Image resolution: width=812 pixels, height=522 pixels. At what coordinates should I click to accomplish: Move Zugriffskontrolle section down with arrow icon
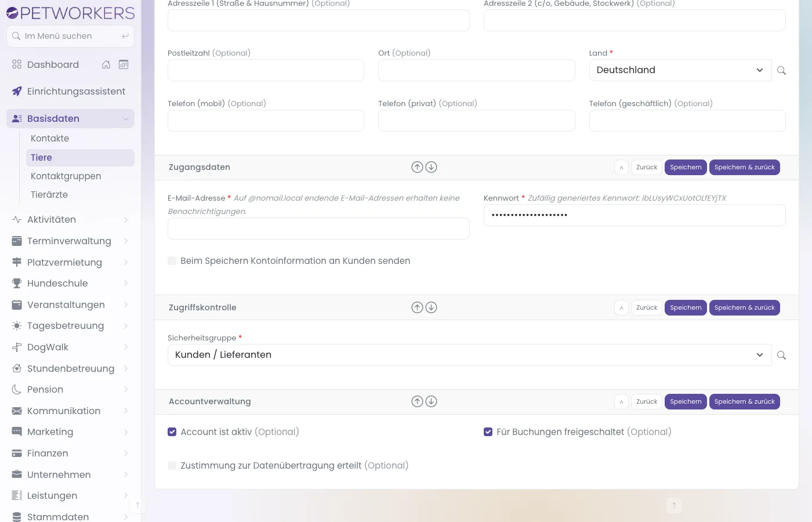[x=431, y=307]
